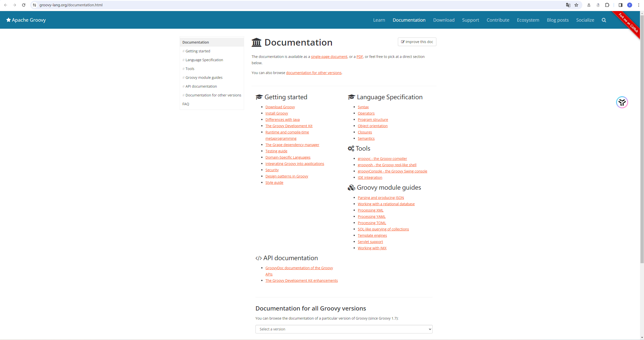
Task: Click Install Groovy link
Action: (x=277, y=113)
